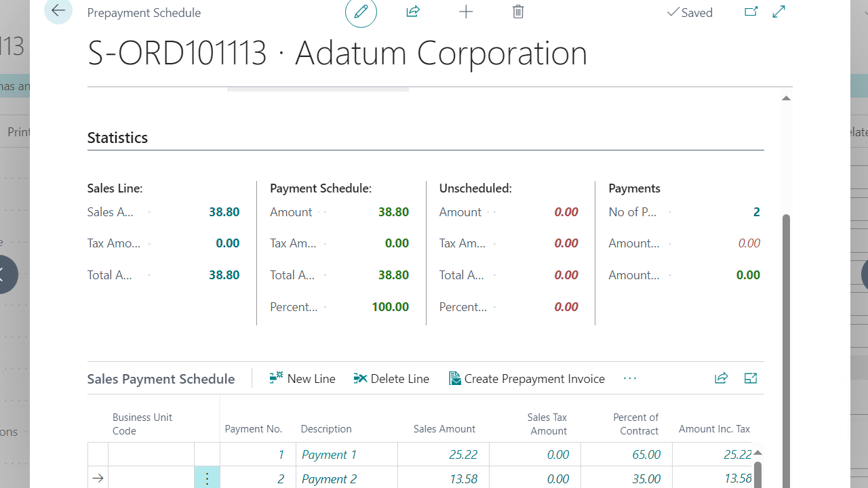Viewport: 868px width, 488px height.
Task: Select Delete Line in the schedule toolbar
Action: [x=391, y=378]
